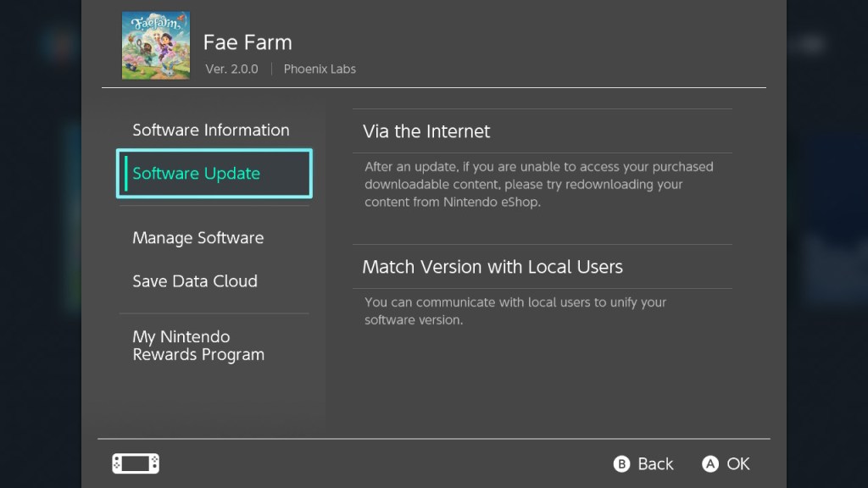Choose My Nintendo Rewards Program
This screenshot has width=868, height=488.
198,346
